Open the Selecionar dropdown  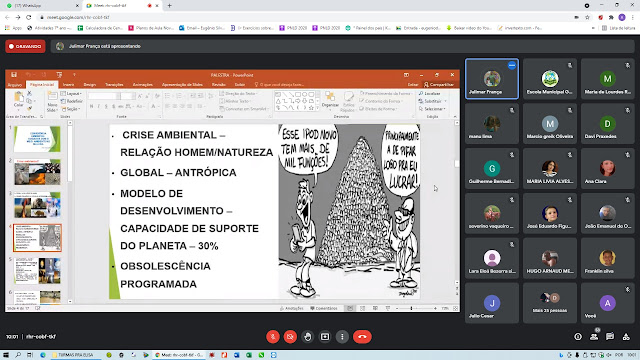[432, 109]
